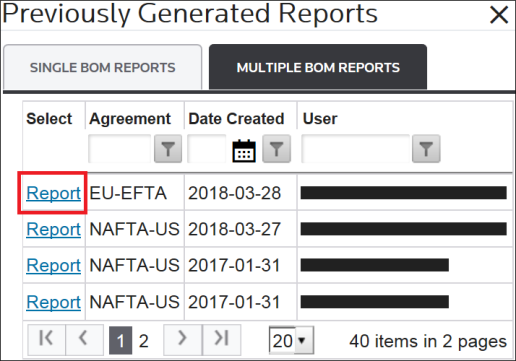
Task: Go to the next page
Action: tap(182, 340)
